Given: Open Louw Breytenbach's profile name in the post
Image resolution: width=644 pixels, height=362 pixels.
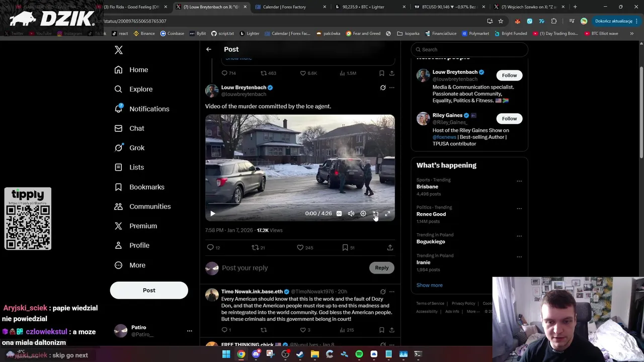Looking at the screenshot, I should (244, 87).
